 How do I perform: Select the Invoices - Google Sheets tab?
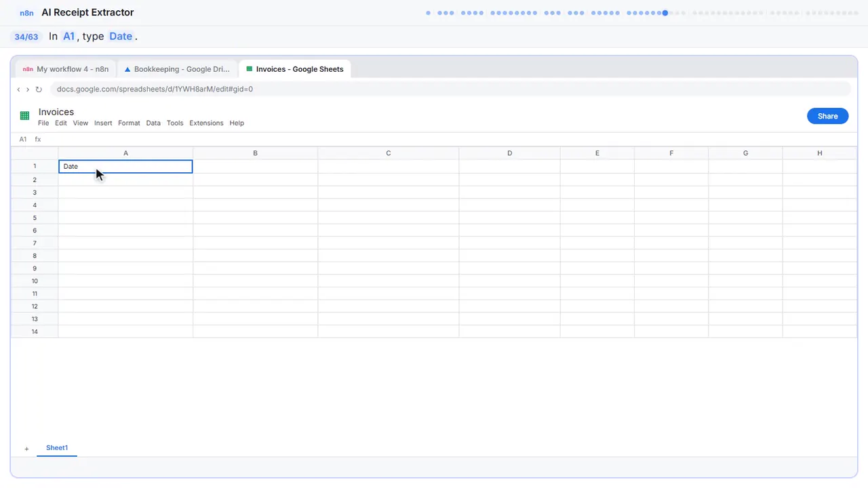pos(295,69)
